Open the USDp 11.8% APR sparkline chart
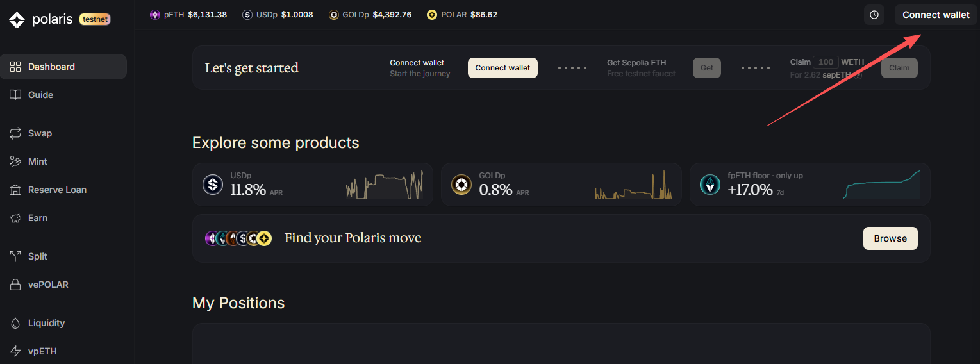Image resolution: width=980 pixels, height=364 pixels. click(x=385, y=185)
